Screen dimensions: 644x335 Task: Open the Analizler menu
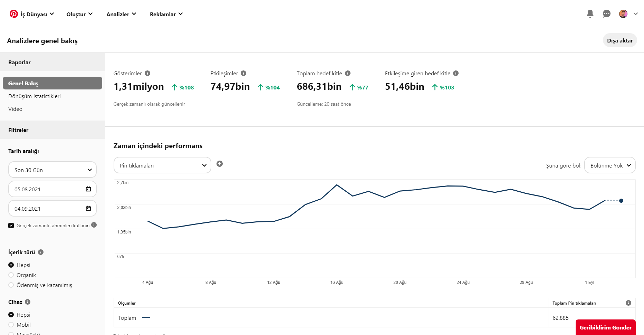coord(121,14)
